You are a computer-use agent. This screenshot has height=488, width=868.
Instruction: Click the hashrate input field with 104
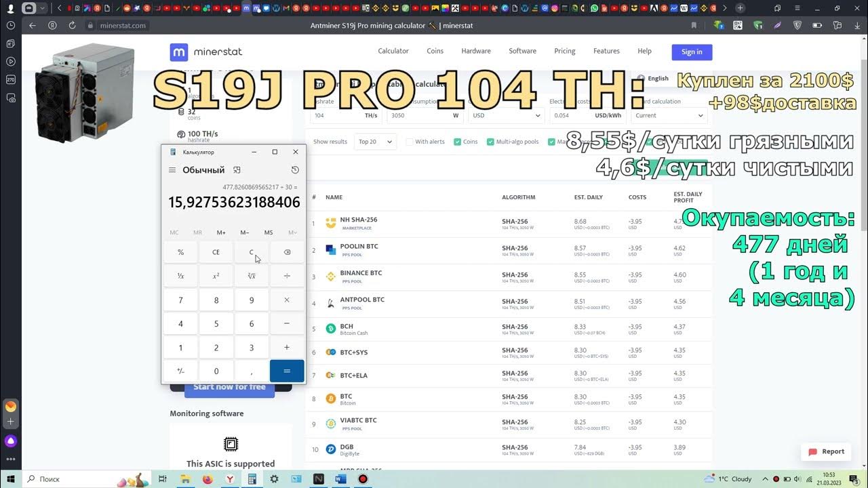pyautogui.click(x=345, y=115)
